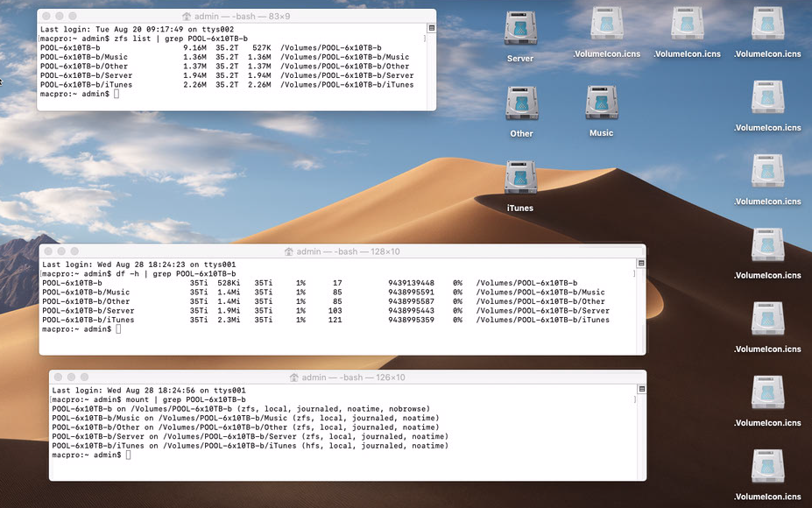Image resolution: width=812 pixels, height=508 pixels.
Task: Click the "9.16M" value in zfs list output
Action: pos(194,47)
